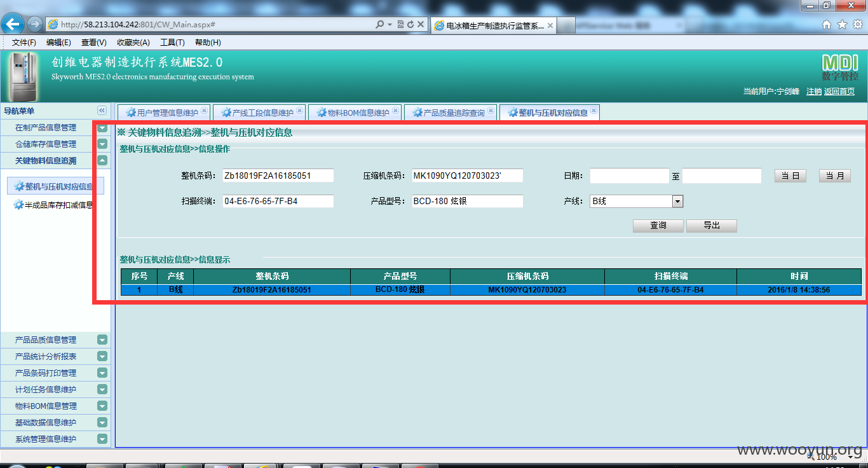The width and height of the screenshot is (868, 468).
Task: Open 整机与压机对应信息 in navigation tree
Action: pyautogui.click(x=55, y=187)
